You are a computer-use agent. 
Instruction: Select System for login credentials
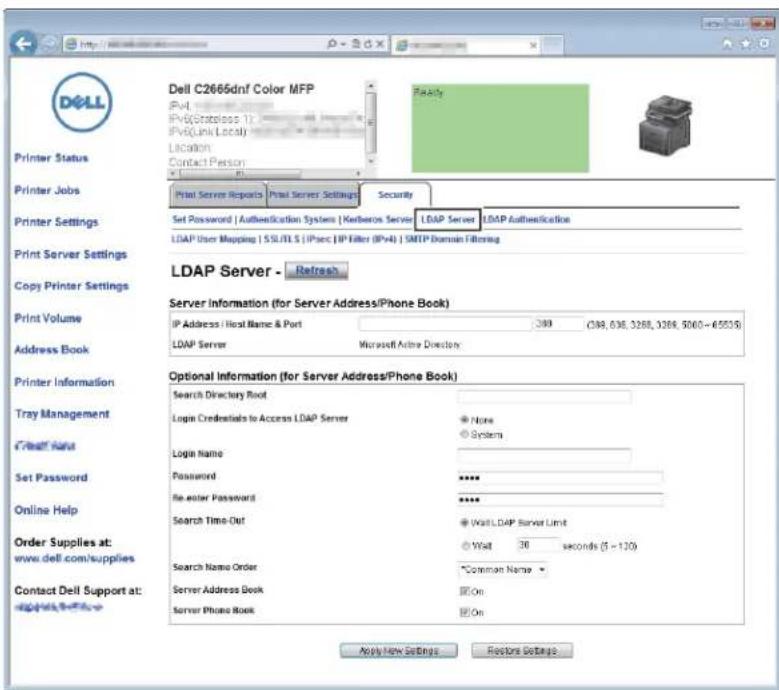[x=465, y=435]
